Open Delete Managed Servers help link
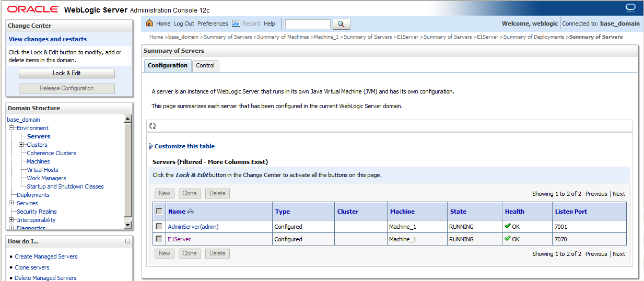 (45, 278)
